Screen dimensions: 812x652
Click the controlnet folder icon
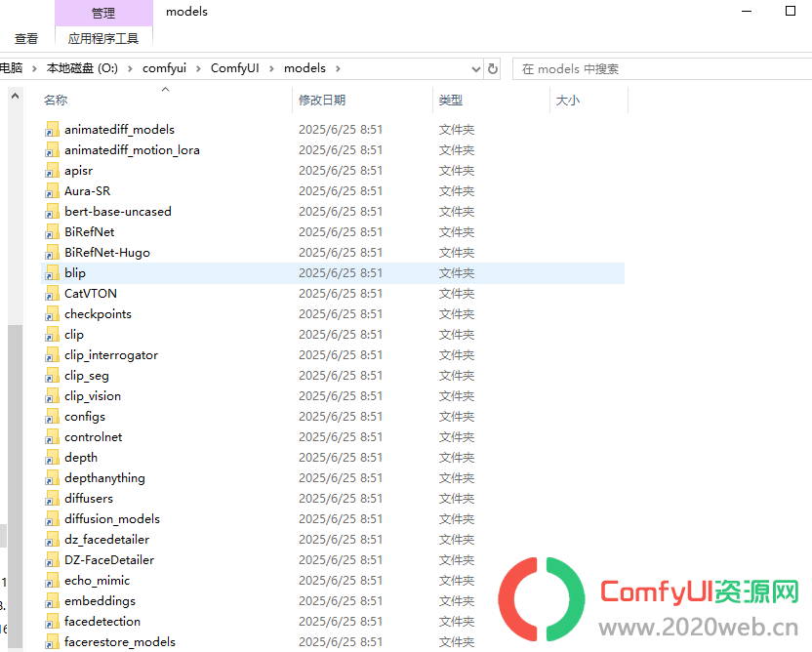click(x=52, y=437)
